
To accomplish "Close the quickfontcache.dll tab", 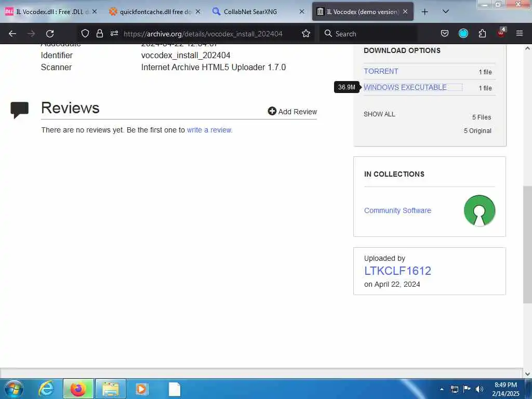I will [x=198, y=11].
